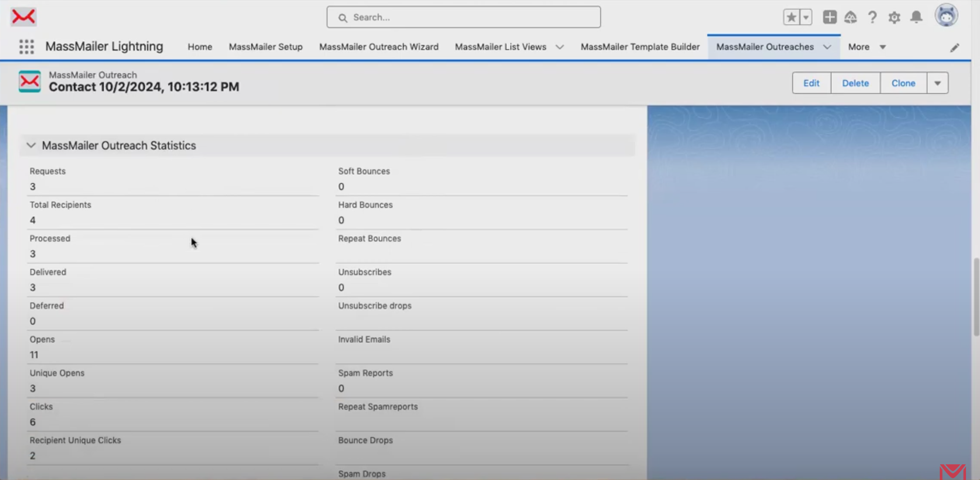This screenshot has height=480, width=980.
Task: Click the Repeat Bounces field label
Action: click(370, 238)
